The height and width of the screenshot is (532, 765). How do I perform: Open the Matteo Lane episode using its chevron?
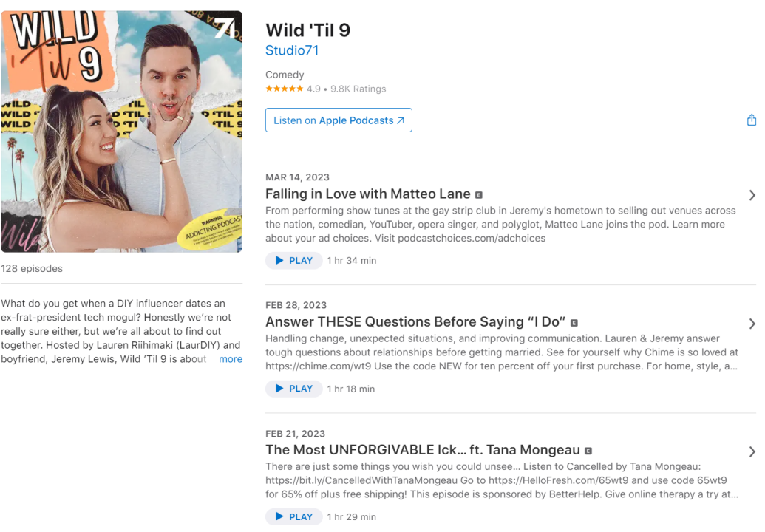point(752,196)
